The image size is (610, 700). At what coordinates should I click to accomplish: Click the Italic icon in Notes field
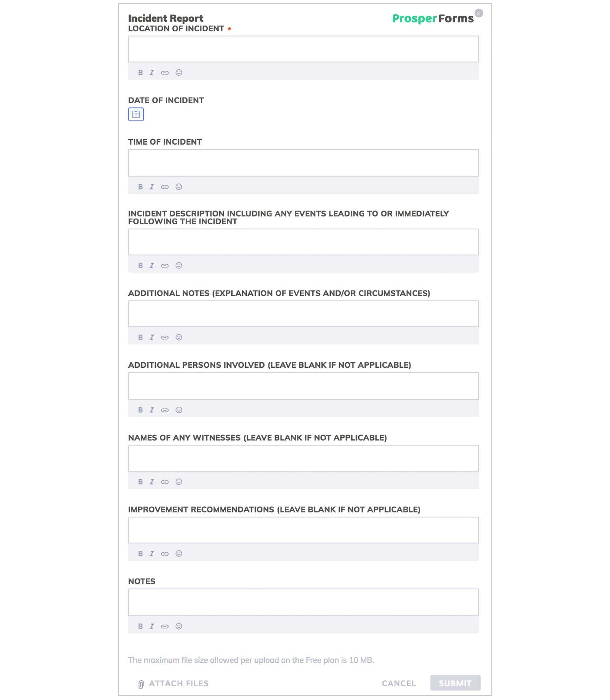point(152,626)
